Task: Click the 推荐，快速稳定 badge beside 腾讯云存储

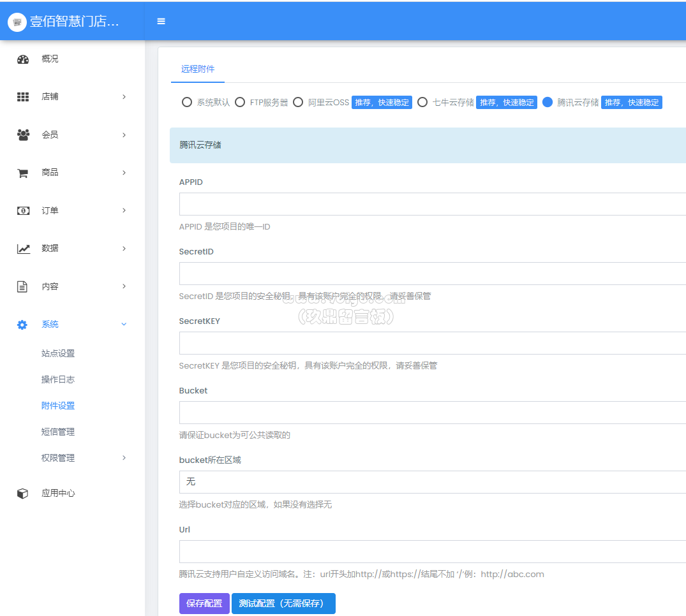Action: 632,102
